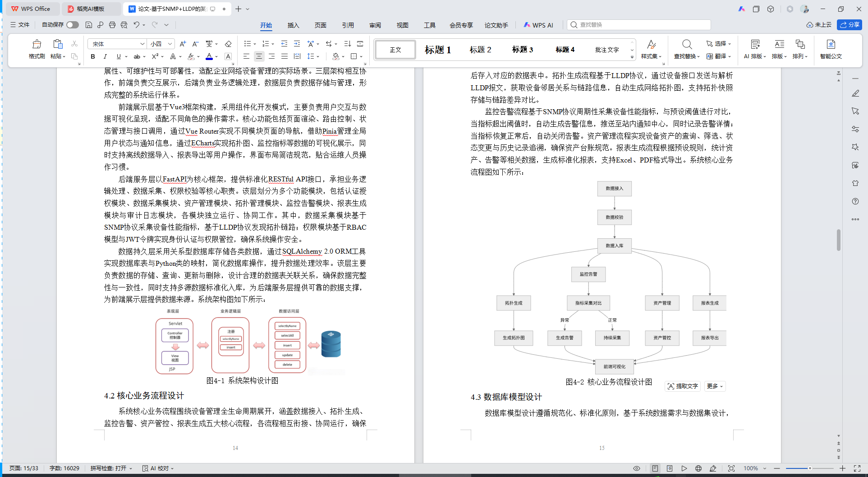Open the Insert (插入) ribbon tab
The height and width of the screenshot is (477, 868).
coord(293,25)
